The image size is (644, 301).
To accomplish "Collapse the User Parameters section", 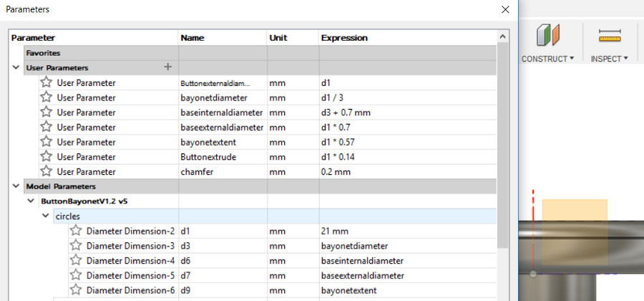I will coord(16,67).
